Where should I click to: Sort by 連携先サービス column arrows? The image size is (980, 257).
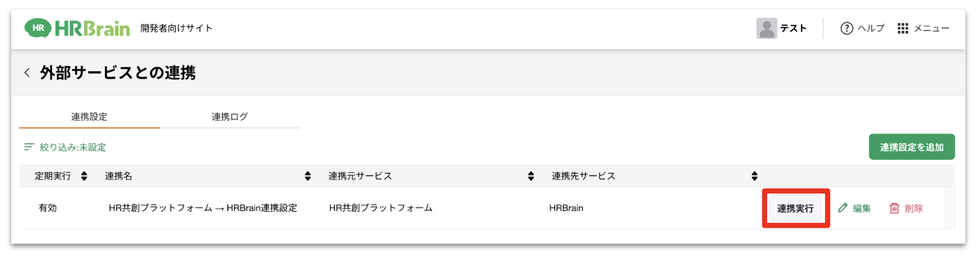pos(754,176)
